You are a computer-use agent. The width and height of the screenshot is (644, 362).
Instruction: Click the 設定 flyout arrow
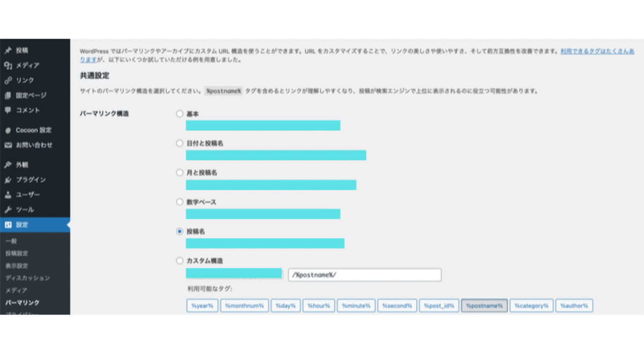[68, 225]
